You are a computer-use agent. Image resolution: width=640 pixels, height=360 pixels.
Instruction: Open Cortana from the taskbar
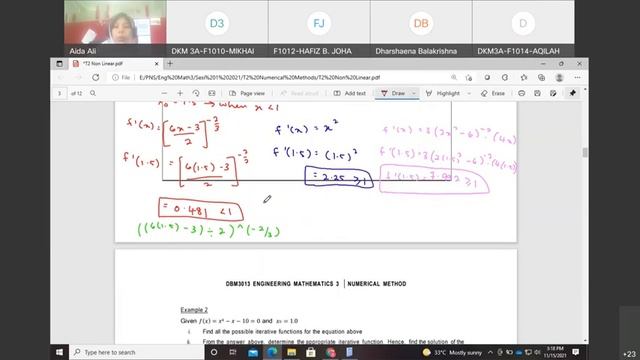coord(214,352)
